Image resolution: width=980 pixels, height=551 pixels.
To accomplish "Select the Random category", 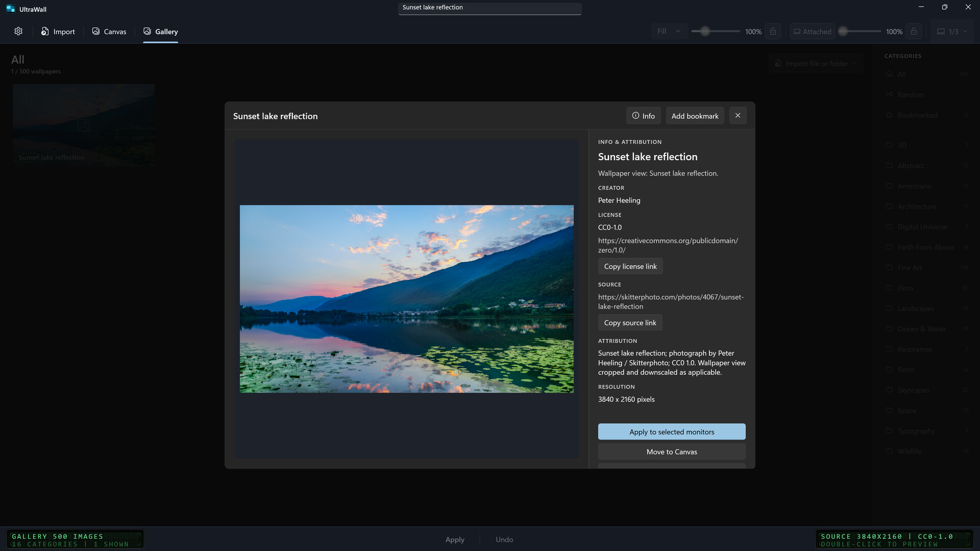I will 927,94.
